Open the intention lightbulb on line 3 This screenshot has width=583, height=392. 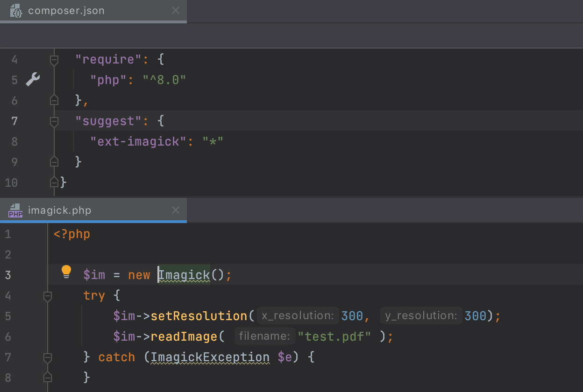66,271
